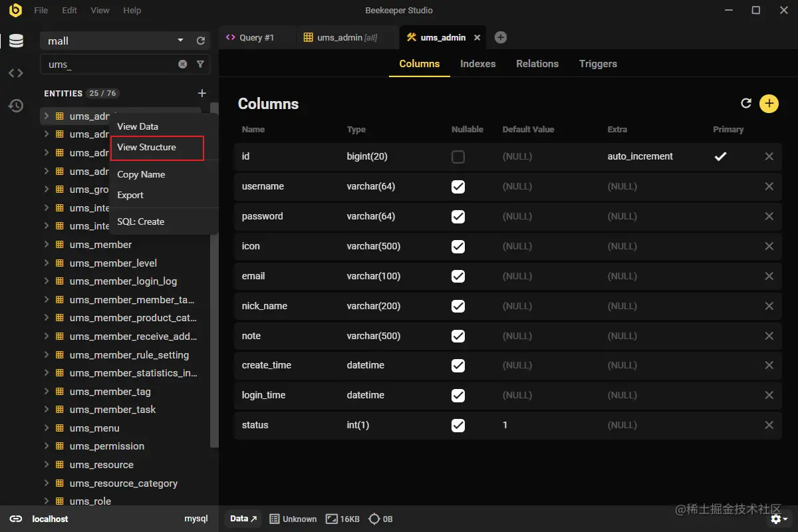Select ums_member_task table in list
This screenshot has height=532, width=798.
pyautogui.click(x=112, y=410)
